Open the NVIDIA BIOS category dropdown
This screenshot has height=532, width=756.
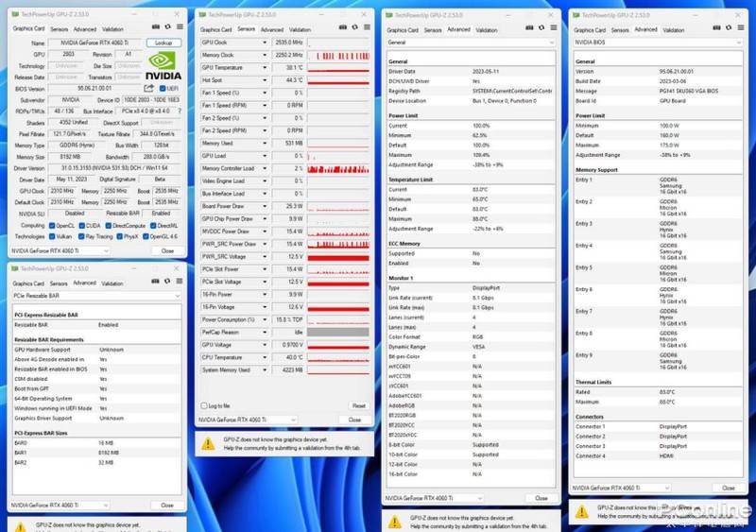658,43
